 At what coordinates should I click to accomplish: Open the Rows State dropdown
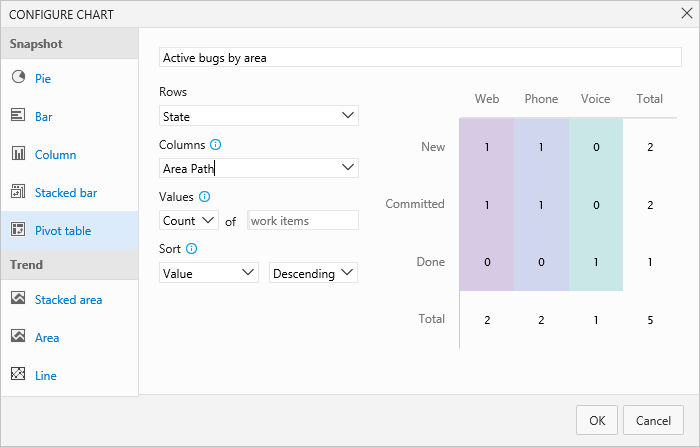[259, 116]
